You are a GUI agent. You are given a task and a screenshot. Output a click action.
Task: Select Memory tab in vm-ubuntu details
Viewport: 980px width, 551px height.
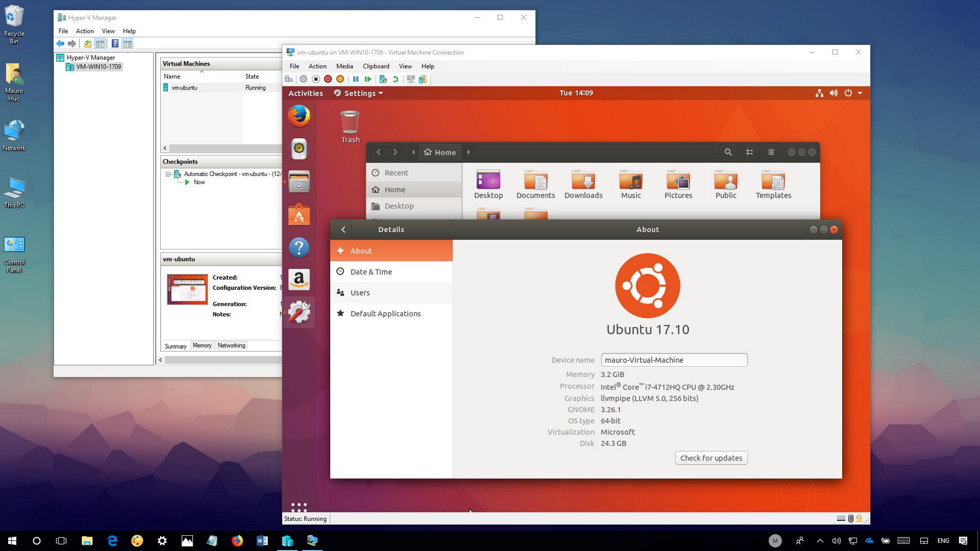point(202,345)
